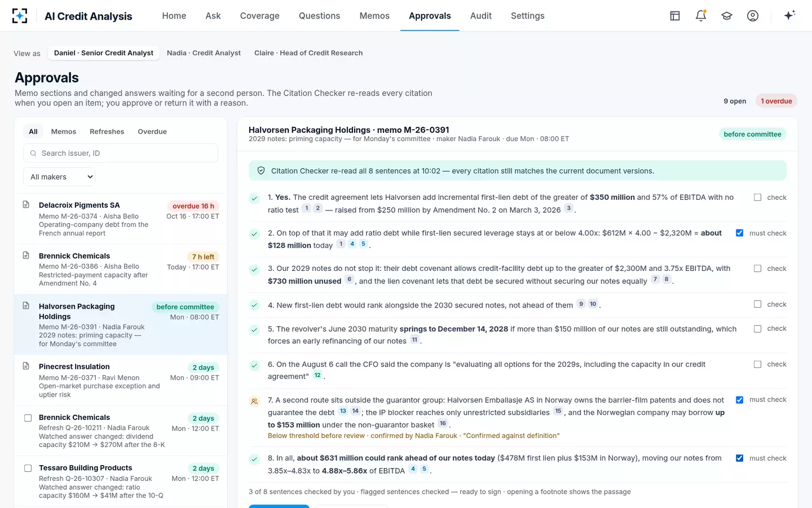
Task: Click green check status icon for sentence 4
Action: [254, 305]
